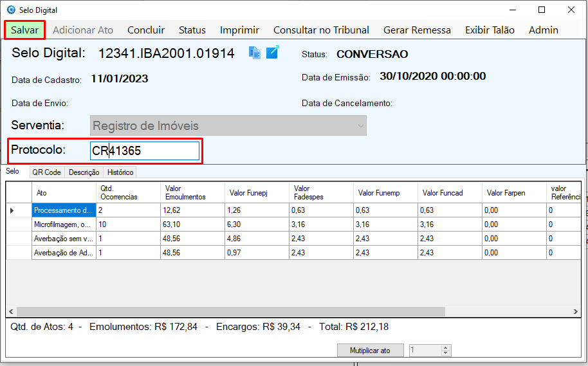The height and width of the screenshot is (366, 588).
Task: Click the 4,86 Valor Funepj cell
Action: coord(257,239)
